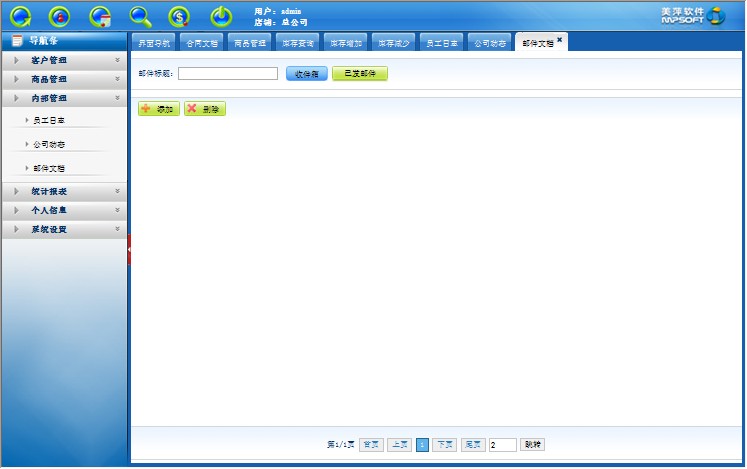Image resolution: width=747 pixels, height=469 pixels.
Task: Click the green power icon in toolbar
Action: click(x=221, y=16)
